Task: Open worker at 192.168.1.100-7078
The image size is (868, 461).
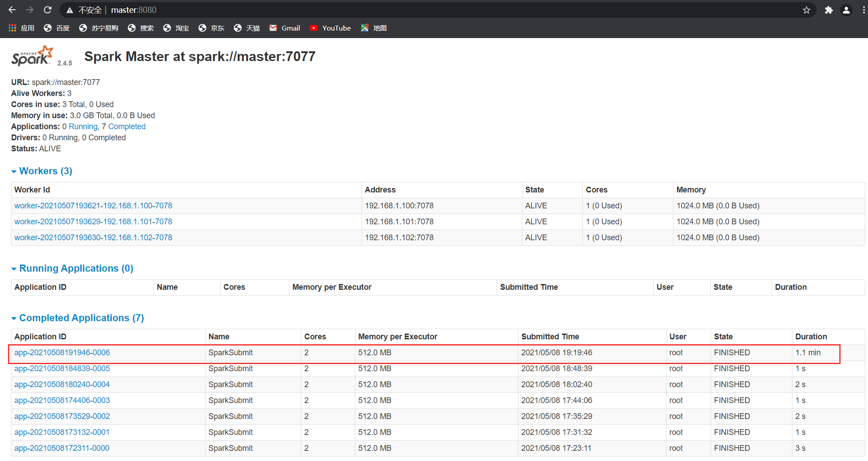Action: (x=93, y=206)
